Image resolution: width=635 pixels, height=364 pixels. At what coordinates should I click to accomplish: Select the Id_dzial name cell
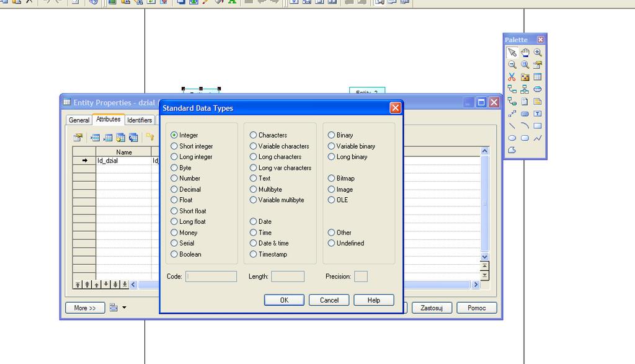123,161
